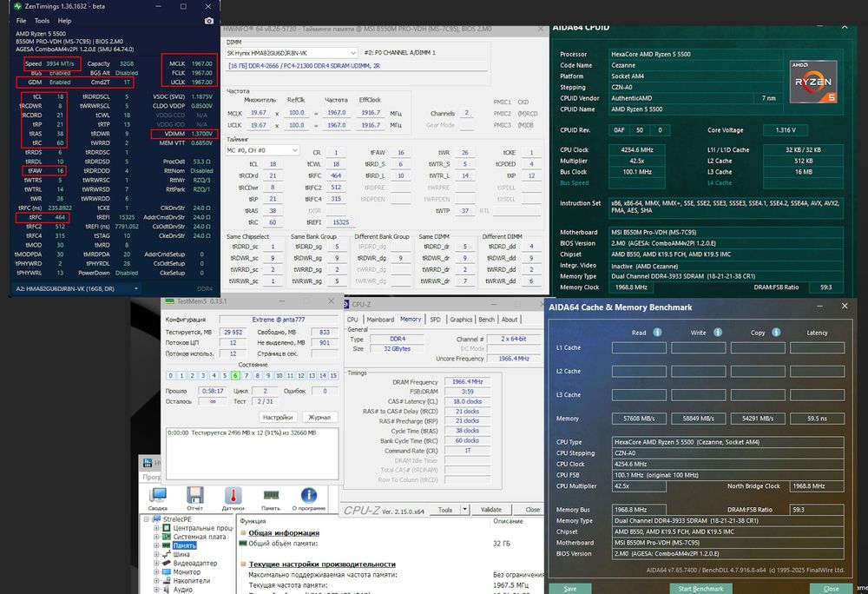
Task: Expand the Видеоадаптер tree node
Action: tap(156, 564)
